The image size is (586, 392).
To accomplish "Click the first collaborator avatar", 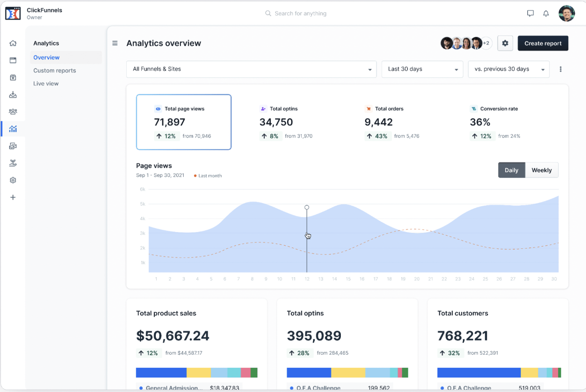I will 447,43.
